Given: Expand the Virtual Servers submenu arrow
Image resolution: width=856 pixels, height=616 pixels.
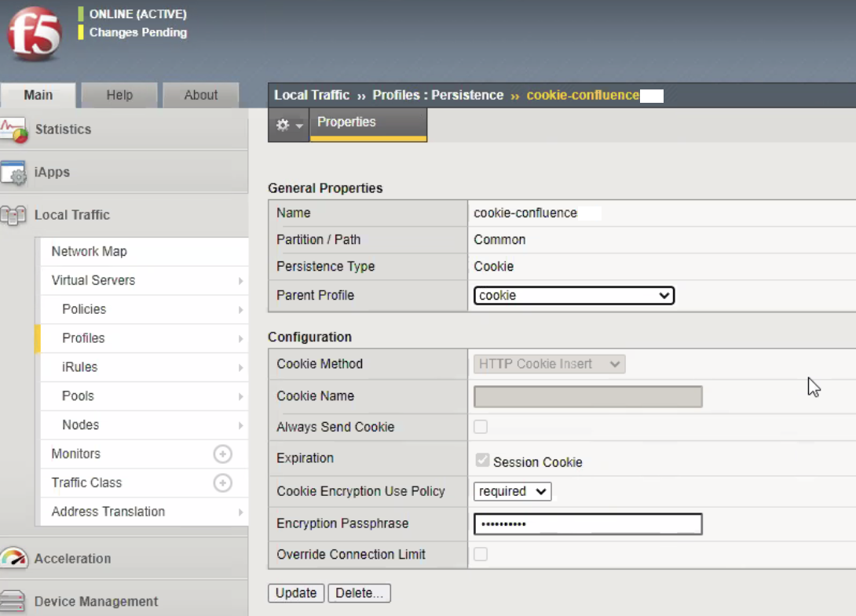Looking at the screenshot, I should pos(241,280).
